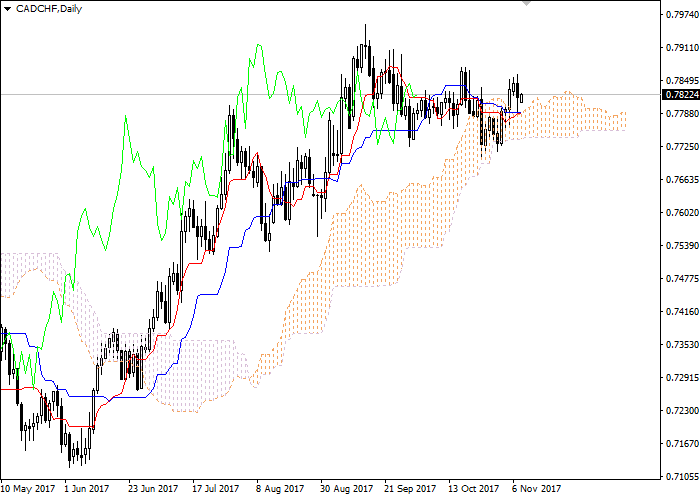This screenshot has height=500, width=700.
Task: Click the 21 Sep 2017 date label
Action: click(x=410, y=489)
